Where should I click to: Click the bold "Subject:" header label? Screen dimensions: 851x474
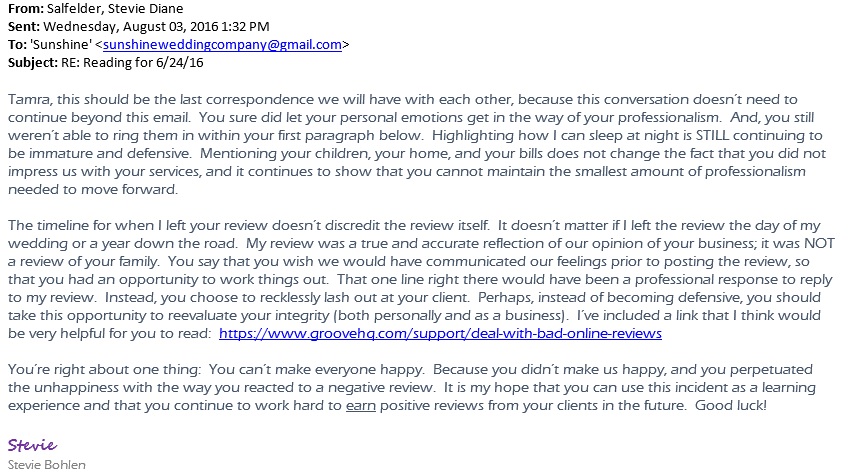coord(33,62)
